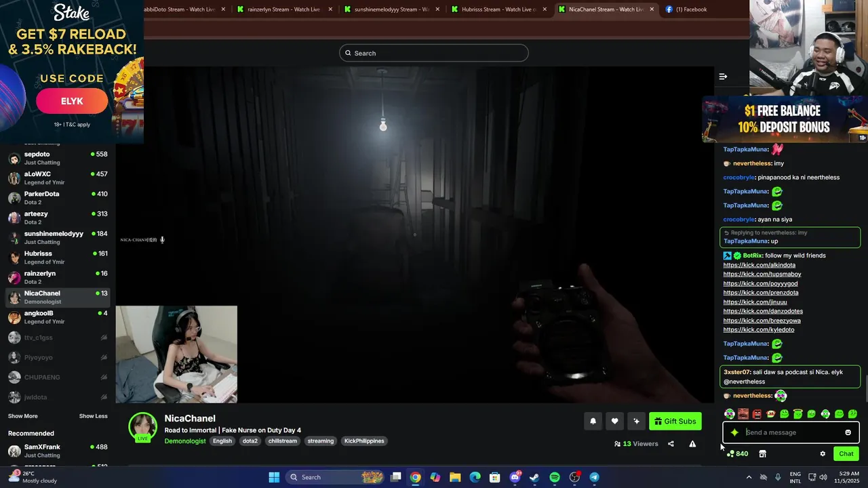Open link kick.com/alkindota in chat

[759, 265]
